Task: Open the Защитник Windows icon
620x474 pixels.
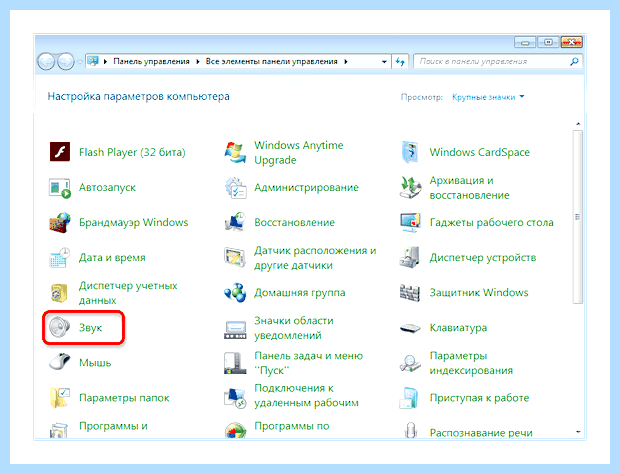Action: pos(410,293)
